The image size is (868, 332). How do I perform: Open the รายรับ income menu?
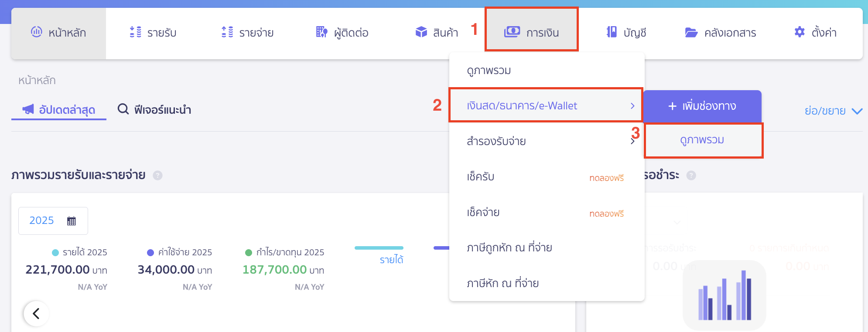(x=153, y=33)
